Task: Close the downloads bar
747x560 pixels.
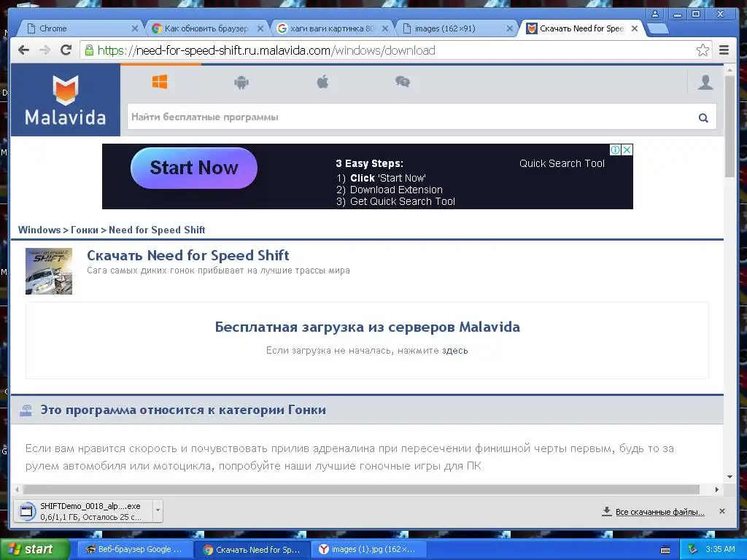Action: pyautogui.click(x=721, y=511)
